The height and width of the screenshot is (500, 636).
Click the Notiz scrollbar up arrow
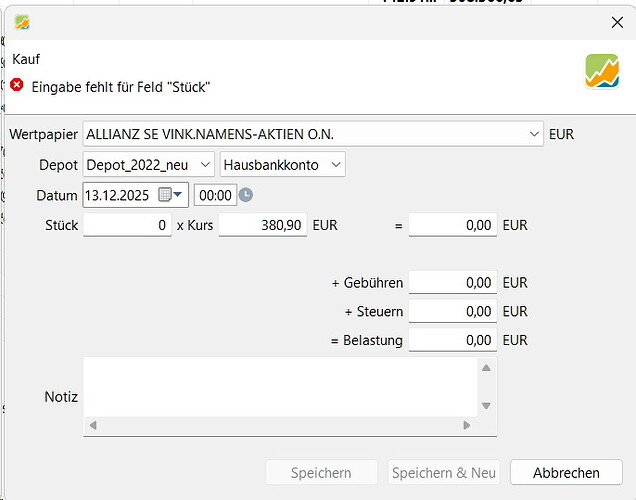tap(486, 368)
